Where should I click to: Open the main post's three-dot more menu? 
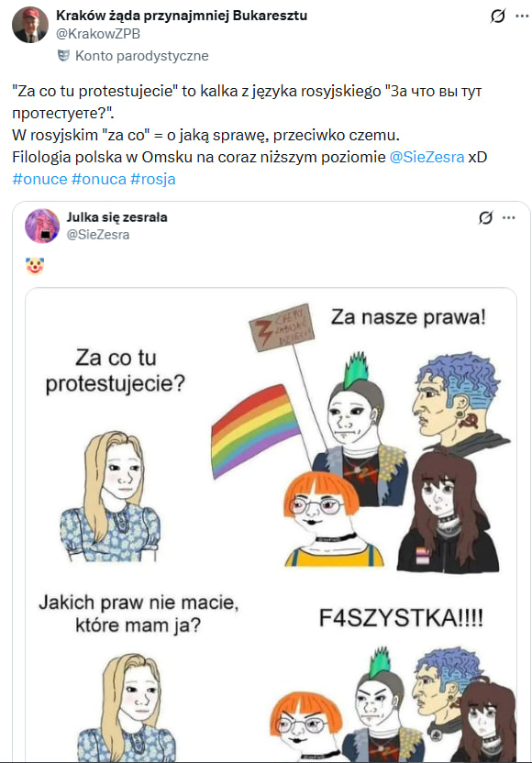(522, 17)
